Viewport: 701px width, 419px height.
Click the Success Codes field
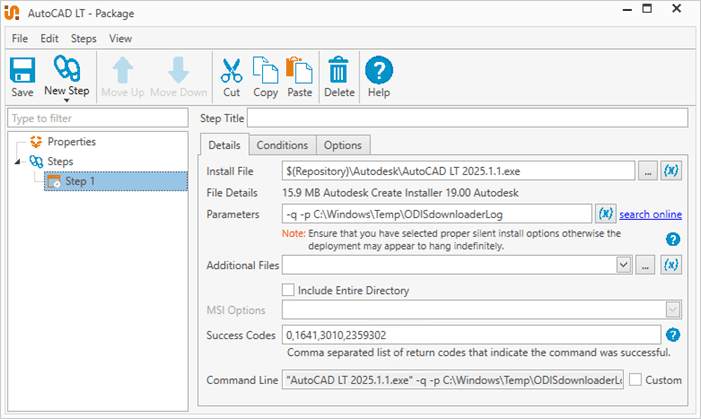pyautogui.click(x=471, y=335)
